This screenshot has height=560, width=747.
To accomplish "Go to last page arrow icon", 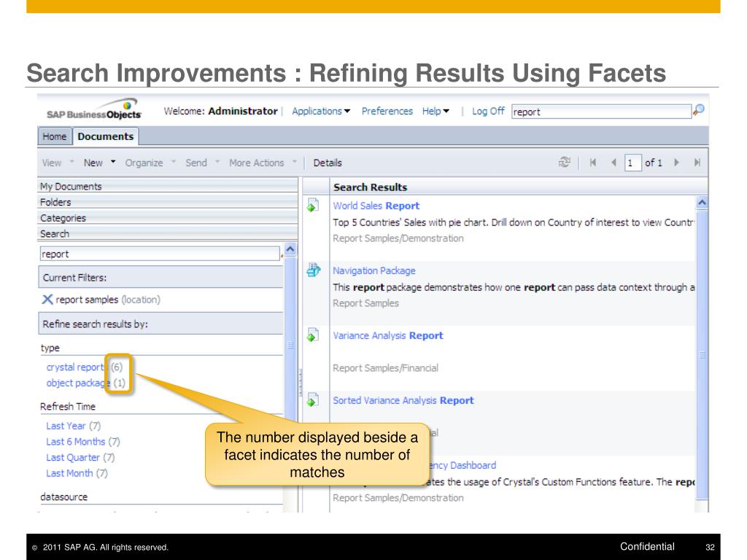I will (x=697, y=163).
